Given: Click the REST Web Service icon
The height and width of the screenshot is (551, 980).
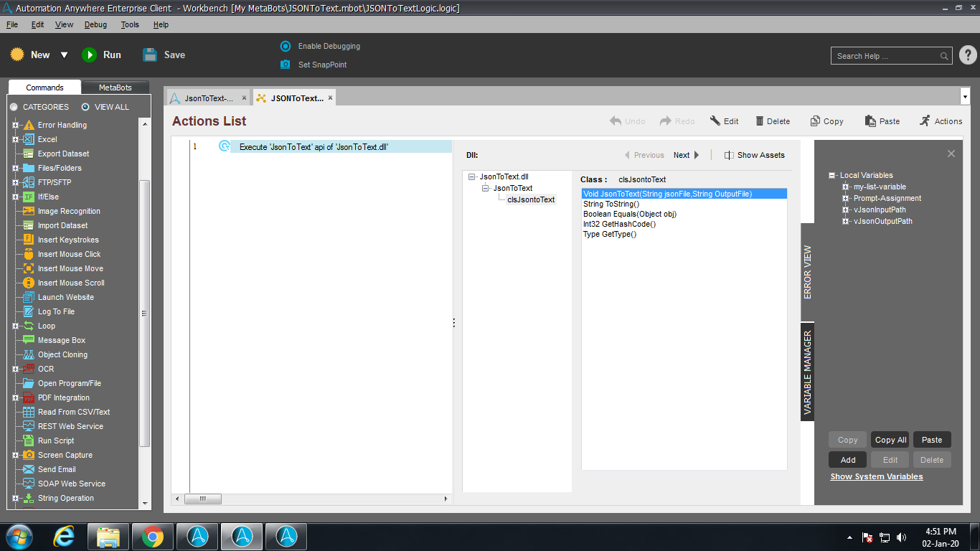Looking at the screenshot, I should (29, 426).
